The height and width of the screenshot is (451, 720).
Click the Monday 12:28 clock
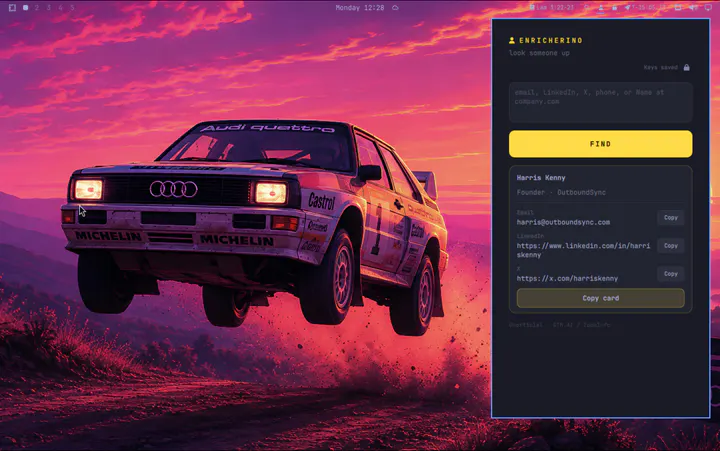click(x=360, y=8)
